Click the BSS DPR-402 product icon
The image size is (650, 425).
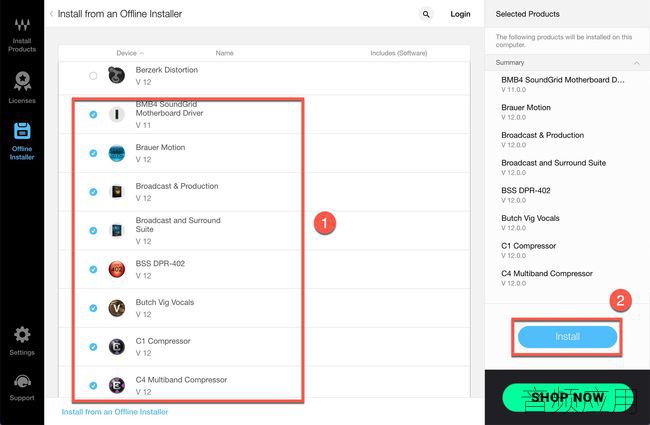point(116,269)
